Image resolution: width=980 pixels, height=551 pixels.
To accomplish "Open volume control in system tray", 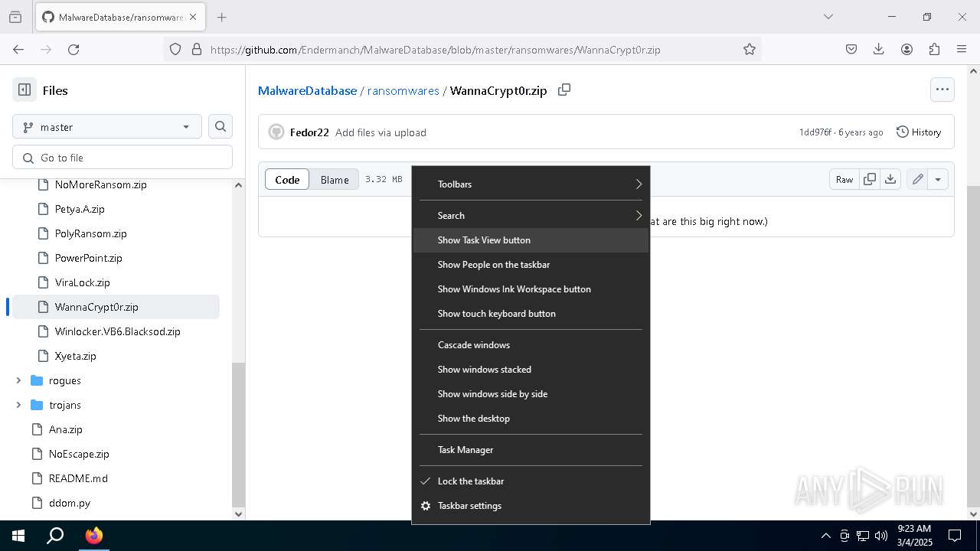I will tap(880, 536).
